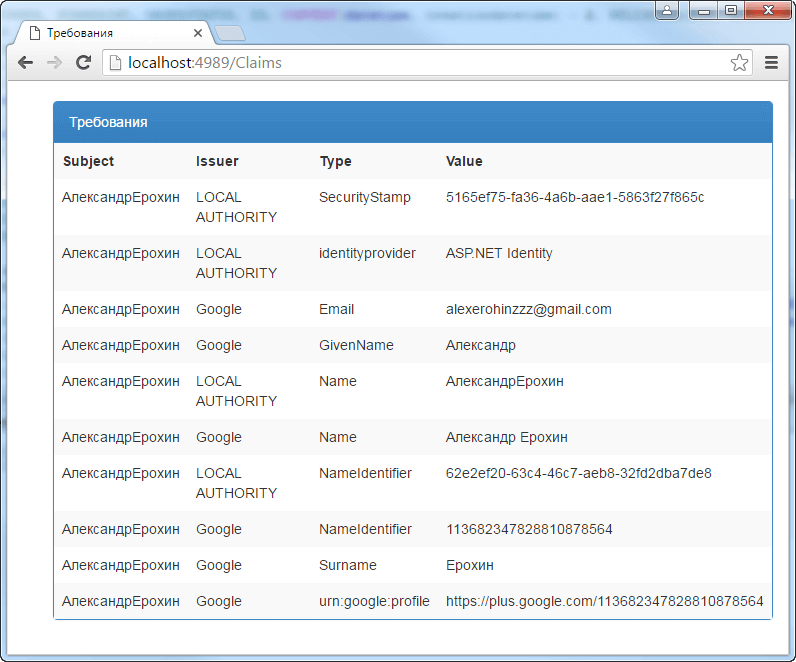
Task: Select the identityprovider type cell
Action: pyautogui.click(x=367, y=253)
